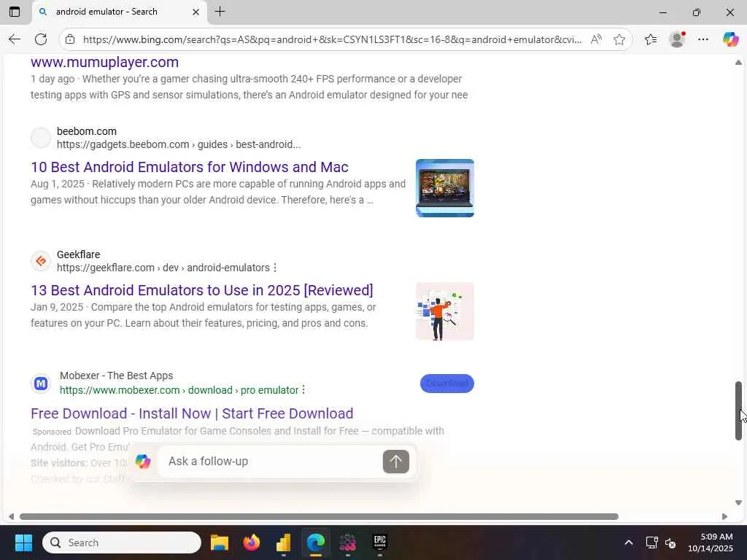Add this page to favorites (star)
The height and width of the screenshot is (560, 747).
[x=619, y=39]
